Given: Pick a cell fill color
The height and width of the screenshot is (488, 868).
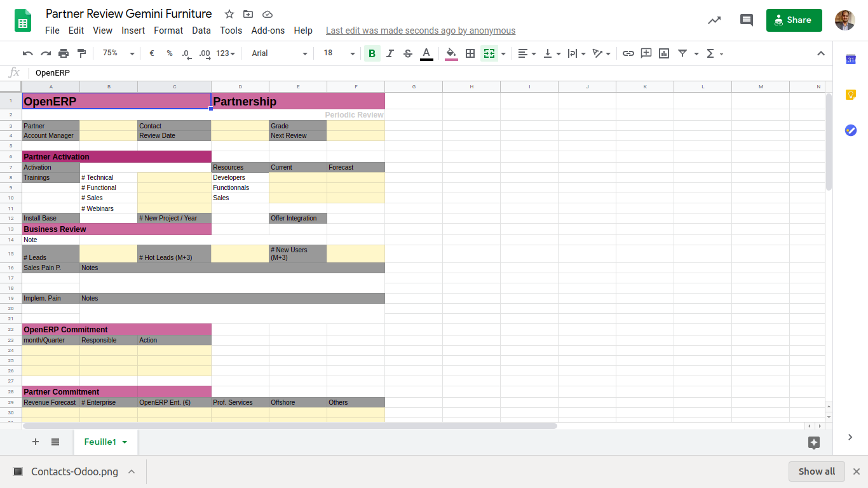Looking at the screenshot, I should pyautogui.click(x=451, y=53).
